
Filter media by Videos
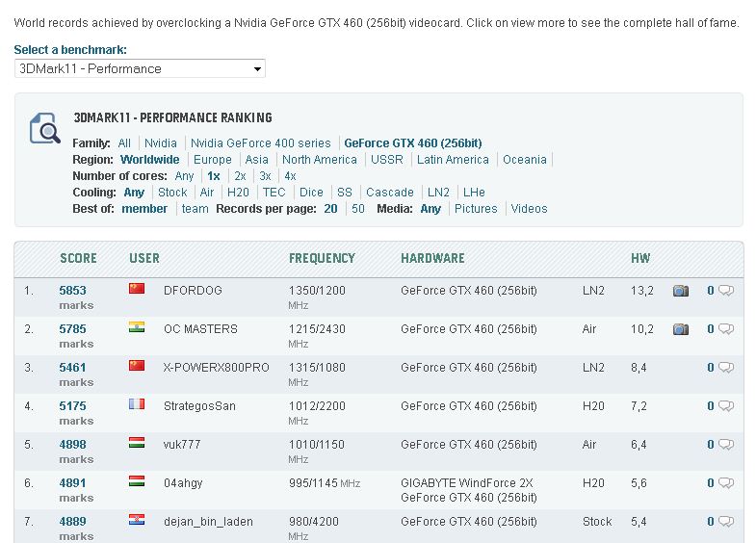(x=529, y=209)
